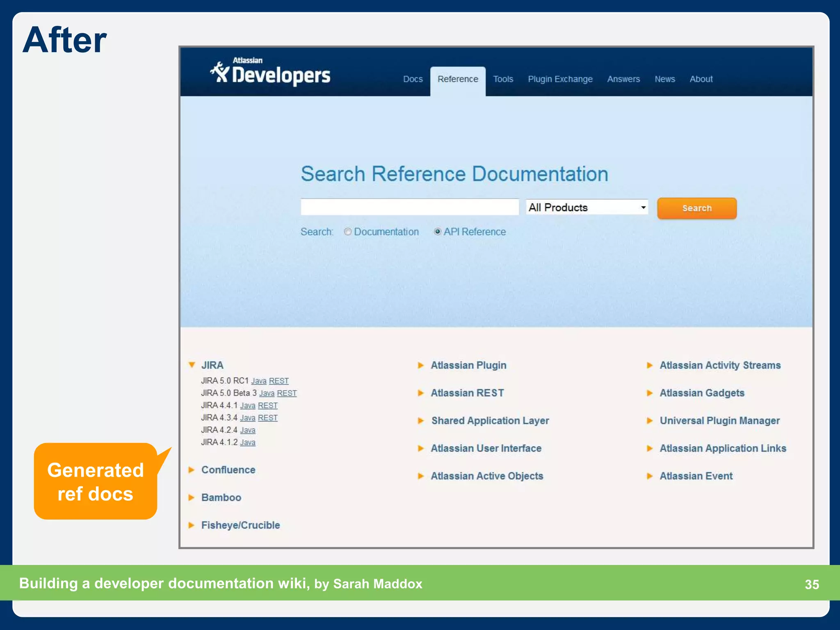The image size is (840, 630).
Task: Focus the reference search text field
Action: coord(410,207)
